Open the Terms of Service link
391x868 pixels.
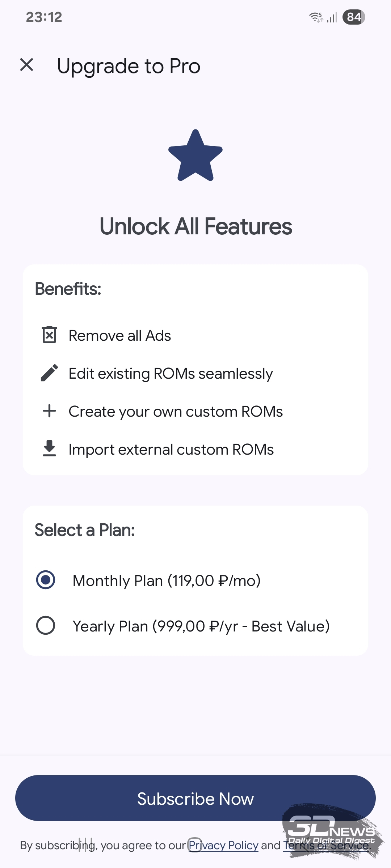tap(327, 845)
